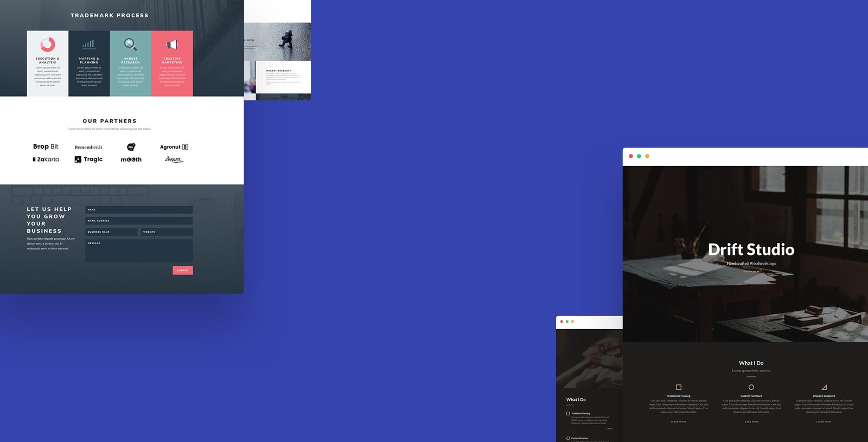Click the bar chart icon above Mapping & Planning
868x442 pixels.
coord(88,44)
